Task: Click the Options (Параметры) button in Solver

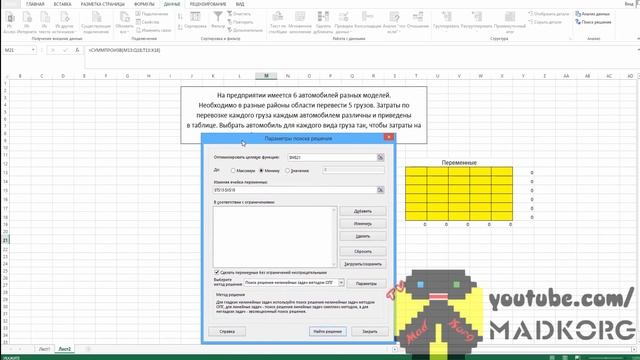Action: click(366, 283)
